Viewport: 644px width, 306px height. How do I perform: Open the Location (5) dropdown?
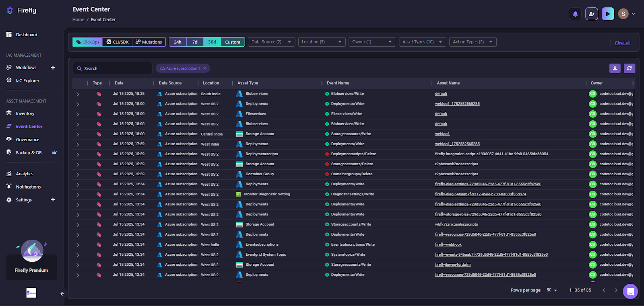pyautogui.click(x=322, y=42)
